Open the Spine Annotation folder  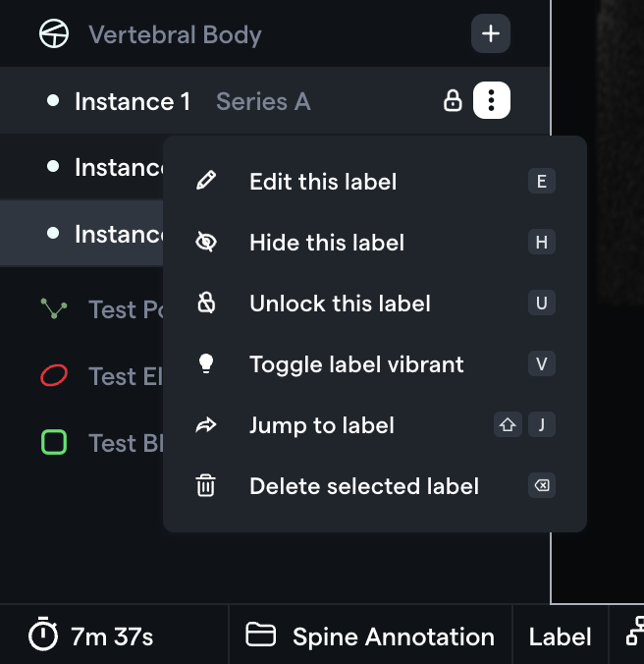coord(370,636)
